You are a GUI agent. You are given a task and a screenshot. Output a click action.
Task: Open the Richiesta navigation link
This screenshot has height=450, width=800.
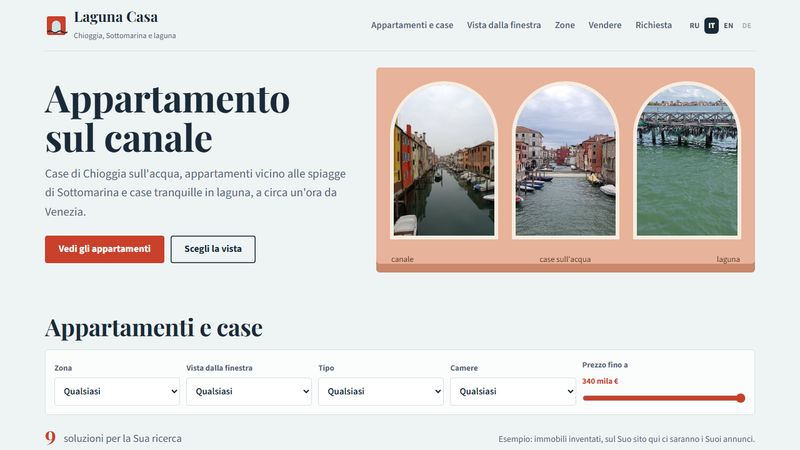(653, 25)
